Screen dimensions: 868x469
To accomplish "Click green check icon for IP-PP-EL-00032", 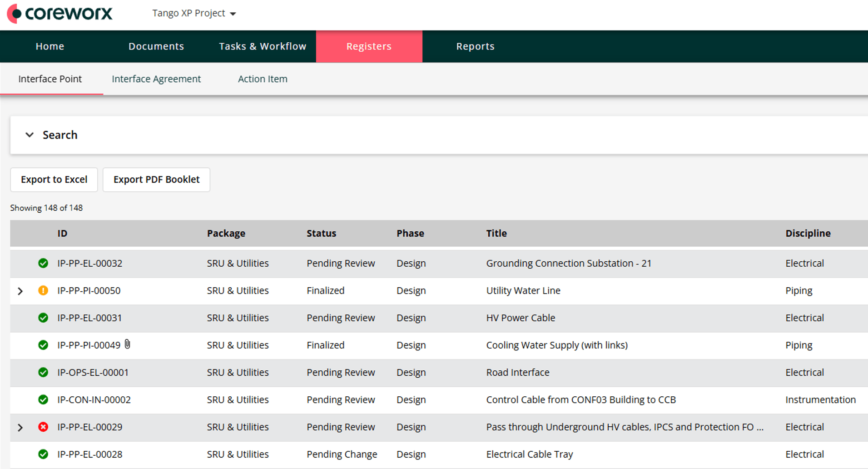I will 43,263.
